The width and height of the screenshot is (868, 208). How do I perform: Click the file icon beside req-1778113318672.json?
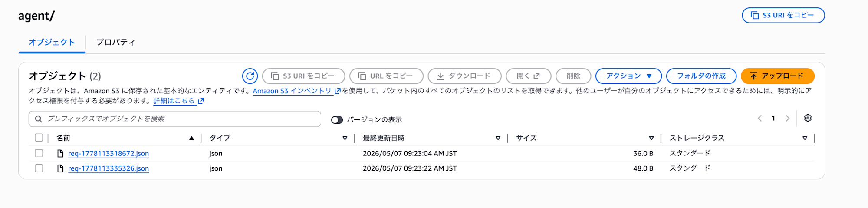tap(60, 153)
